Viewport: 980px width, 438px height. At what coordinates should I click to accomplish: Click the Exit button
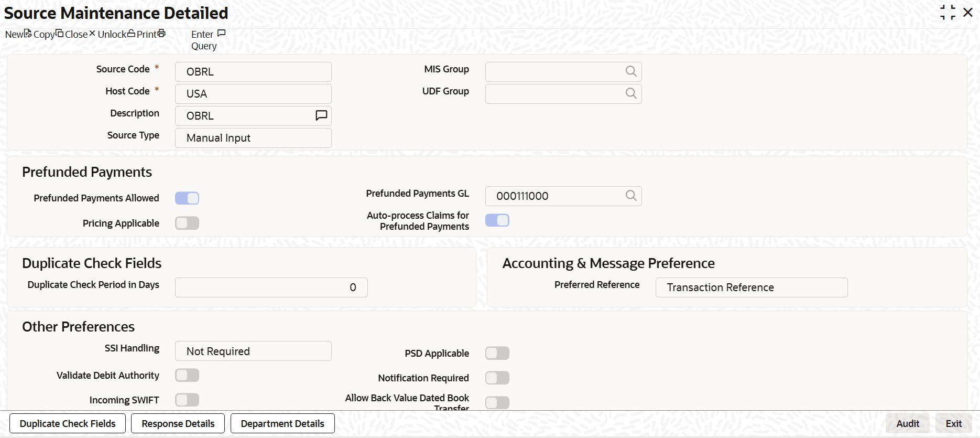pos(953,424)
